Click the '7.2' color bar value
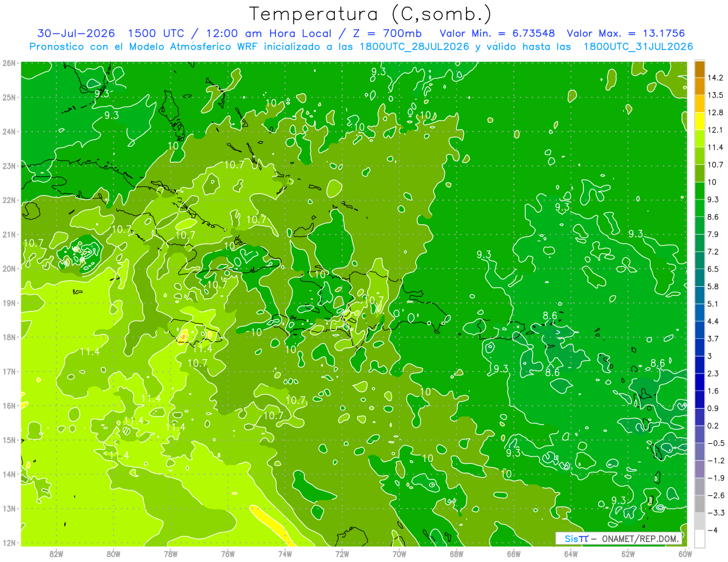Image resolution: width=728 pixels, height=562 pixels. tap(713, 252)
